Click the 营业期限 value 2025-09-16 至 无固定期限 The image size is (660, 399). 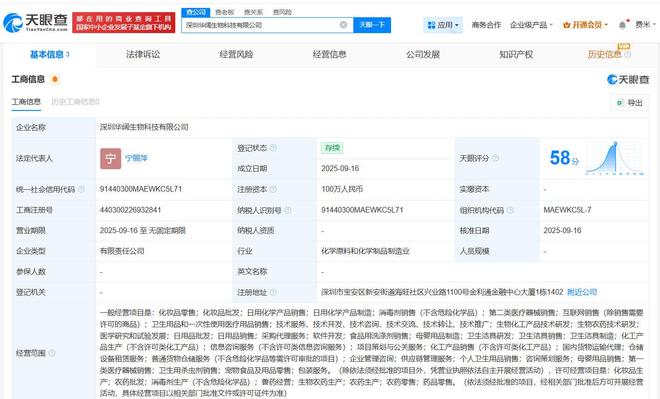[143, 231]
